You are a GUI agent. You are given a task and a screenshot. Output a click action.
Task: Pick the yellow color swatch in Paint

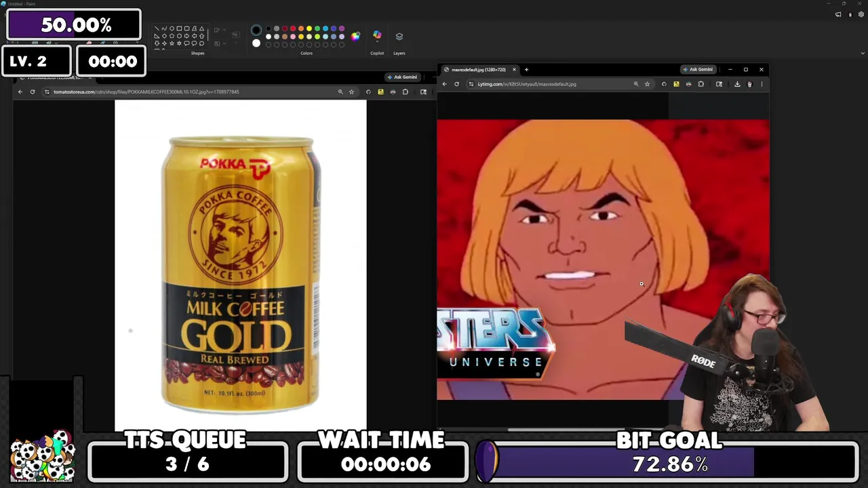coord(309,28)
